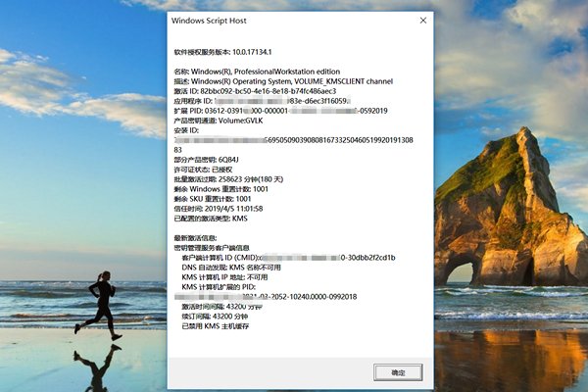Select the 客户端计算机 ID (CMID) line
Viewport: 588px width, 392px height.
pos(288,258)
